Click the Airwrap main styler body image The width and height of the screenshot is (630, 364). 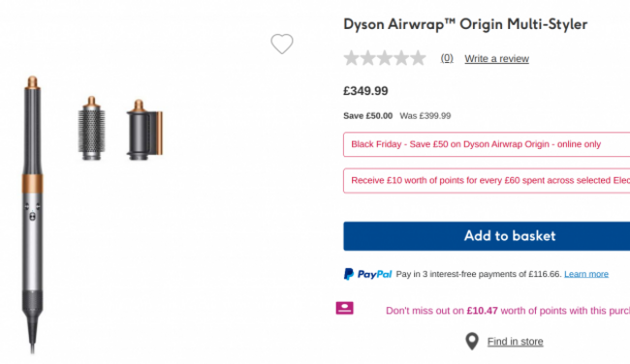click(32, 215)
